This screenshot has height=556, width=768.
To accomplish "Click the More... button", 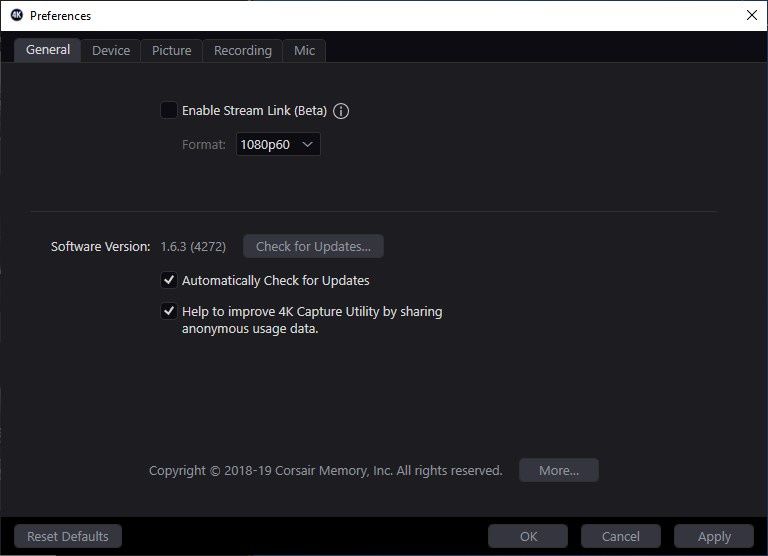I will (559, 470).
